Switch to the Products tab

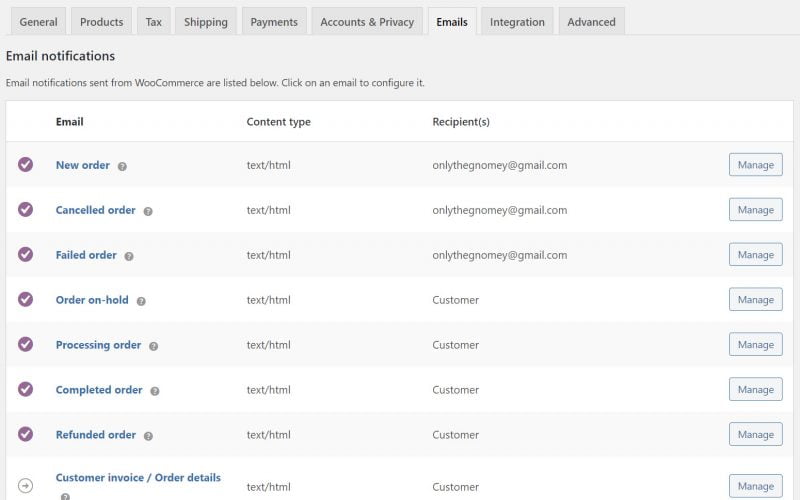tap(101, 22)
